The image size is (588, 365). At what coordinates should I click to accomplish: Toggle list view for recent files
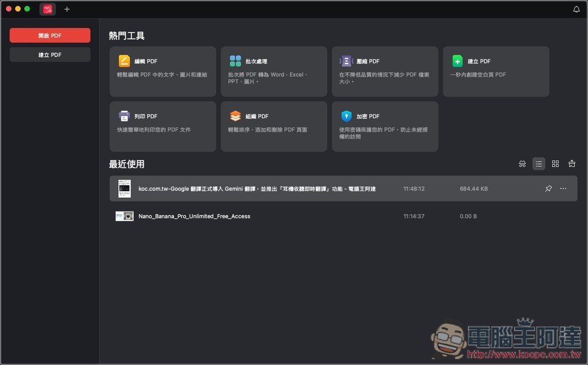(x=539, y=164)
